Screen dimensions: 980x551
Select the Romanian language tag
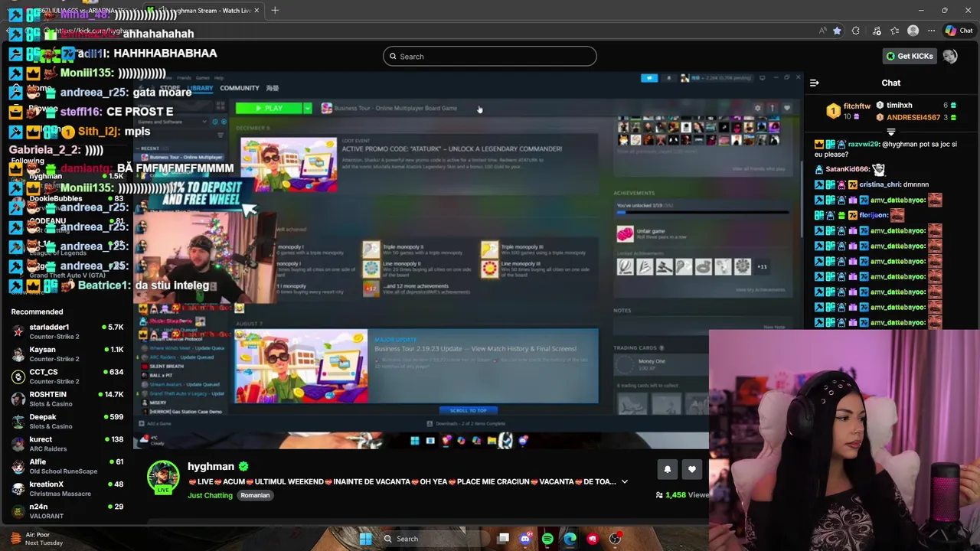click(x=255, y=495)
